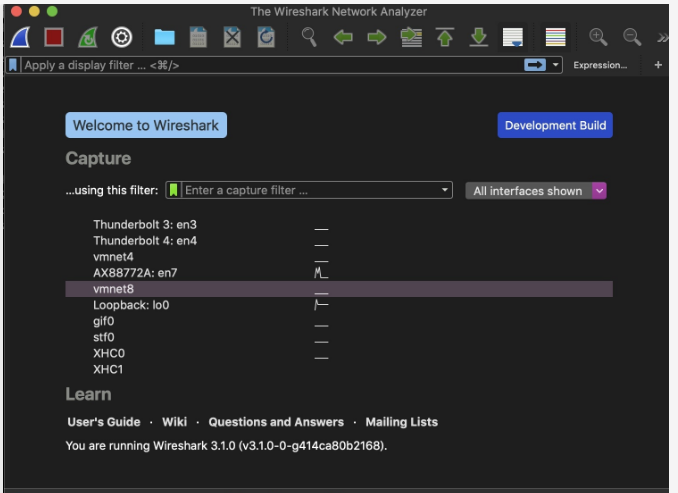Find a packet magnifier icon
This screenshot has width=678, height=493.
coord(309,37)
